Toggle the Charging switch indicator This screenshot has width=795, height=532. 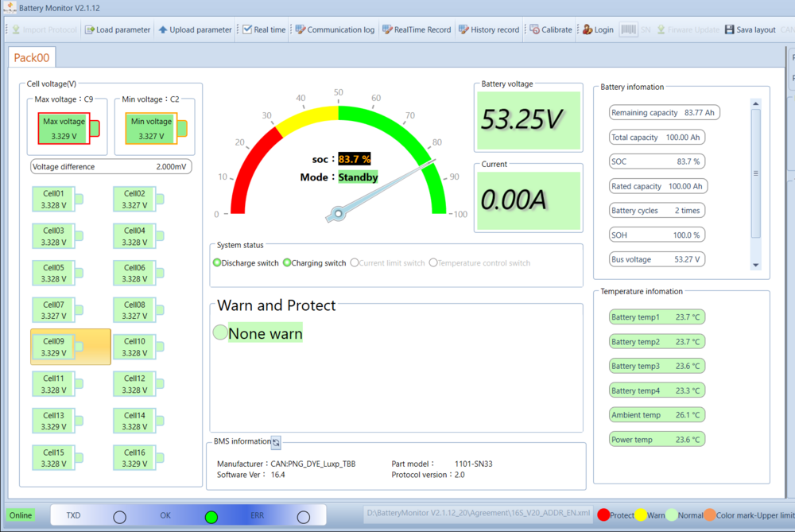click(287, 262)
